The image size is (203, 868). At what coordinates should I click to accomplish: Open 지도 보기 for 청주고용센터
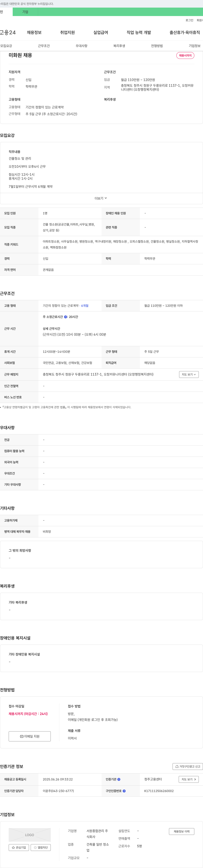[x=189, y=779]
